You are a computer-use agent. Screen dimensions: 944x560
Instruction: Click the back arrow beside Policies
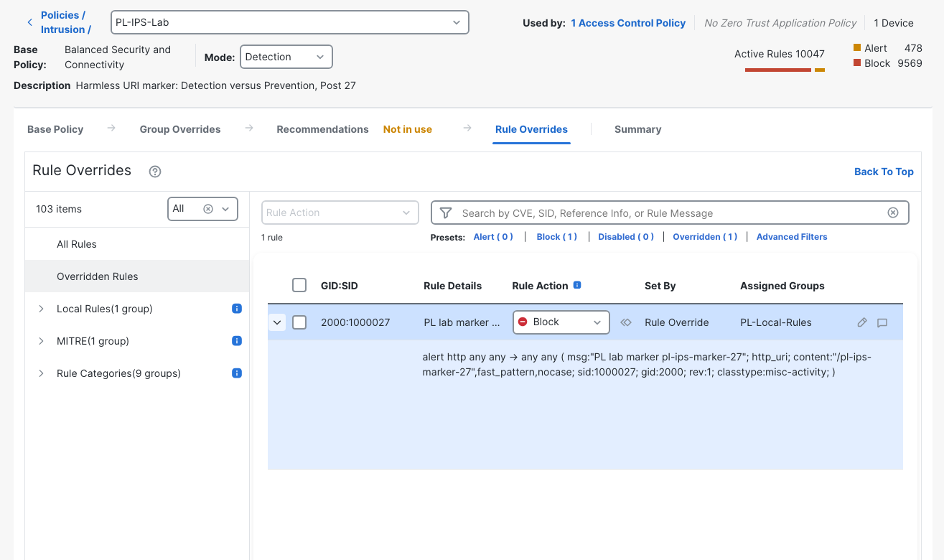[x=29, y=22]
